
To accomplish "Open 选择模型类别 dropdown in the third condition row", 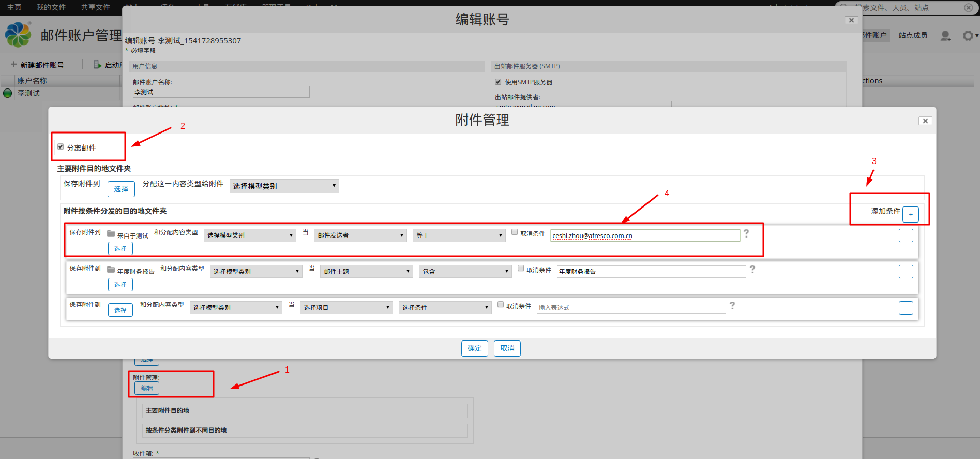I will click(236, 308).
